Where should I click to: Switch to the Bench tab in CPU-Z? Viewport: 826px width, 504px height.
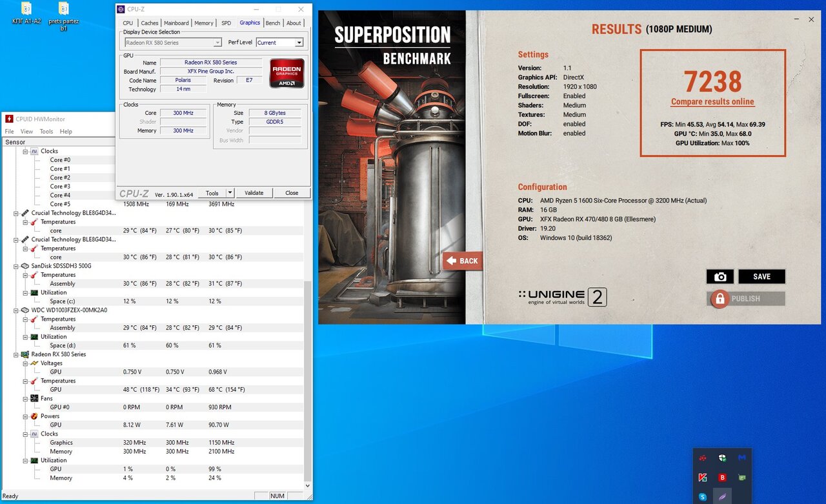click(273, 23)
